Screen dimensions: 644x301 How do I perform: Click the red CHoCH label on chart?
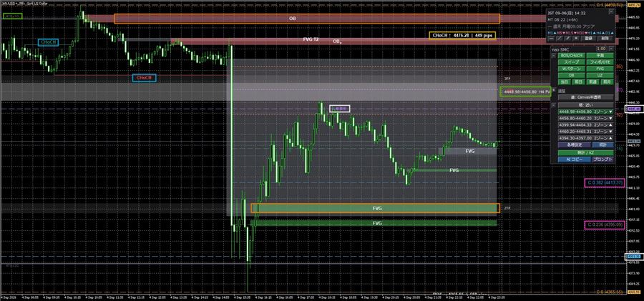coord(144,78)
